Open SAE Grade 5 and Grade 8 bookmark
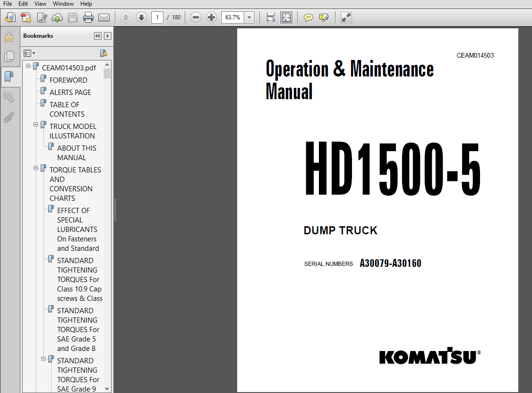 tap(78, 330)
